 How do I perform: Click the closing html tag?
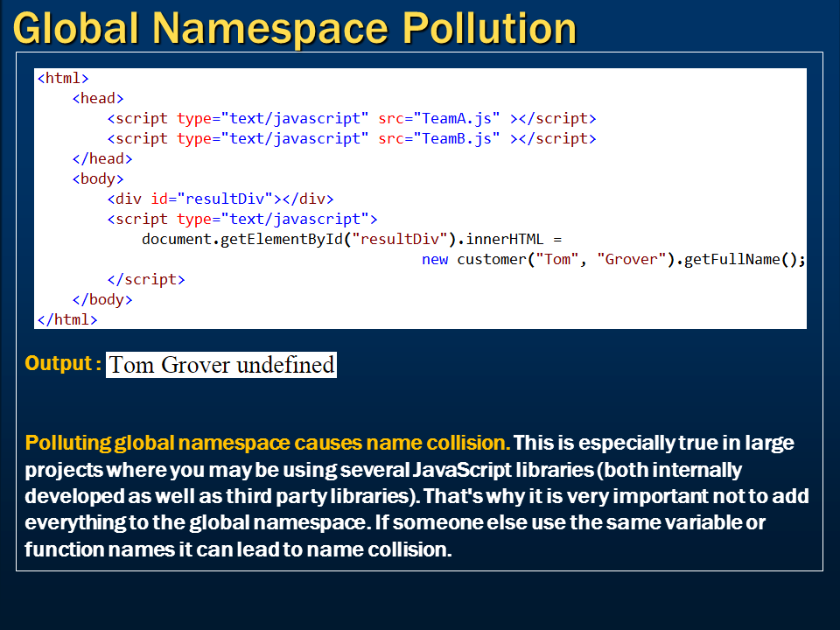coord(63,319)
